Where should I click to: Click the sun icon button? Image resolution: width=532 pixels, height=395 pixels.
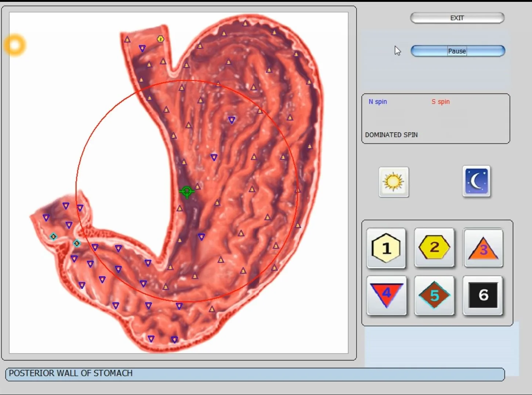[394, 182]
